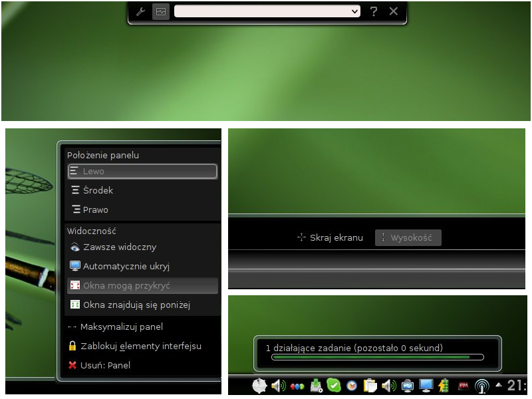Click the panel clock showing 21
532x399 pixels.
(x=517, y=386)
